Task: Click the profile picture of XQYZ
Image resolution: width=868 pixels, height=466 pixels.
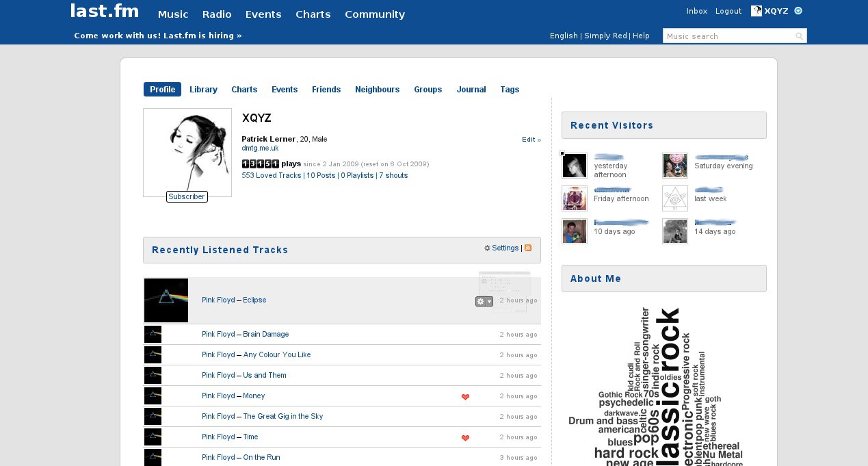Action: tap(187, 153)
